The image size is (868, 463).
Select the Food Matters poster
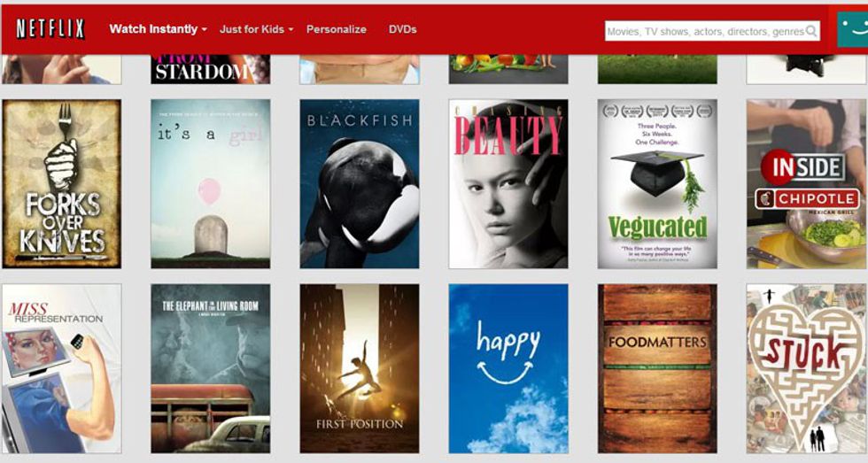656,368
